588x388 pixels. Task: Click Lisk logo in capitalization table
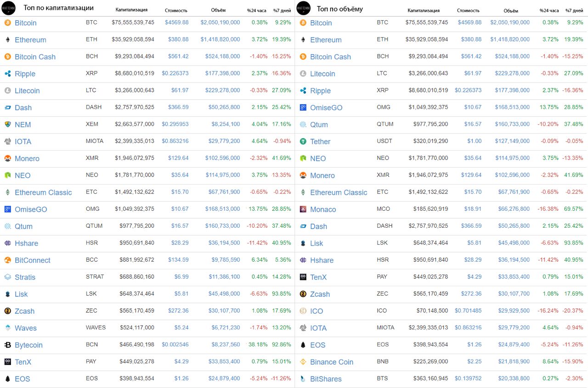[x=7, y=294]
